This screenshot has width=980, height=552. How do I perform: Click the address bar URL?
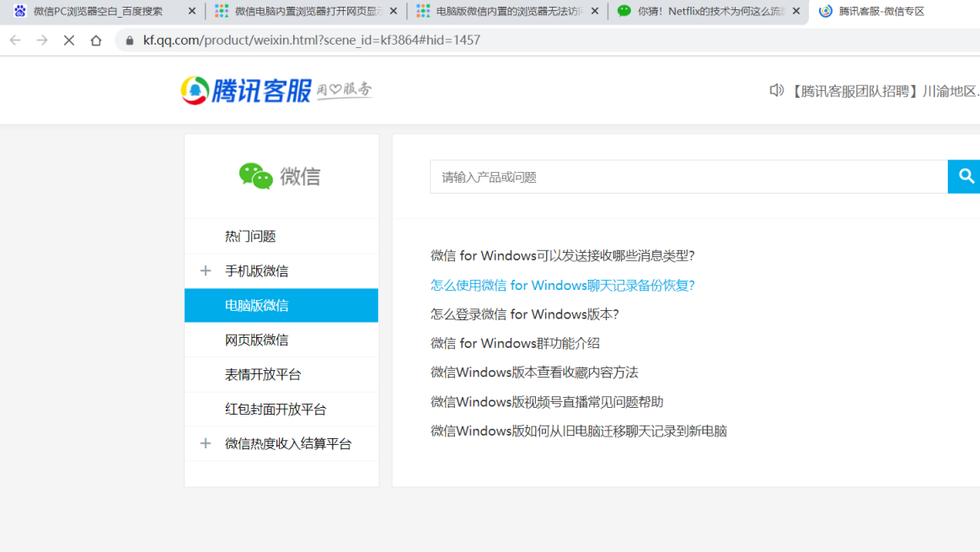(x=311, y=40)
